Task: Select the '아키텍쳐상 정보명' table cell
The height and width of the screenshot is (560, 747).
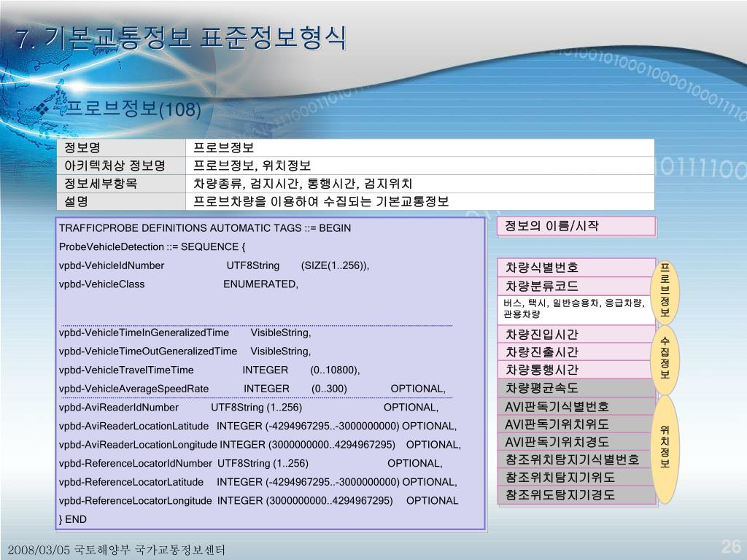Action: pos(122,166)
